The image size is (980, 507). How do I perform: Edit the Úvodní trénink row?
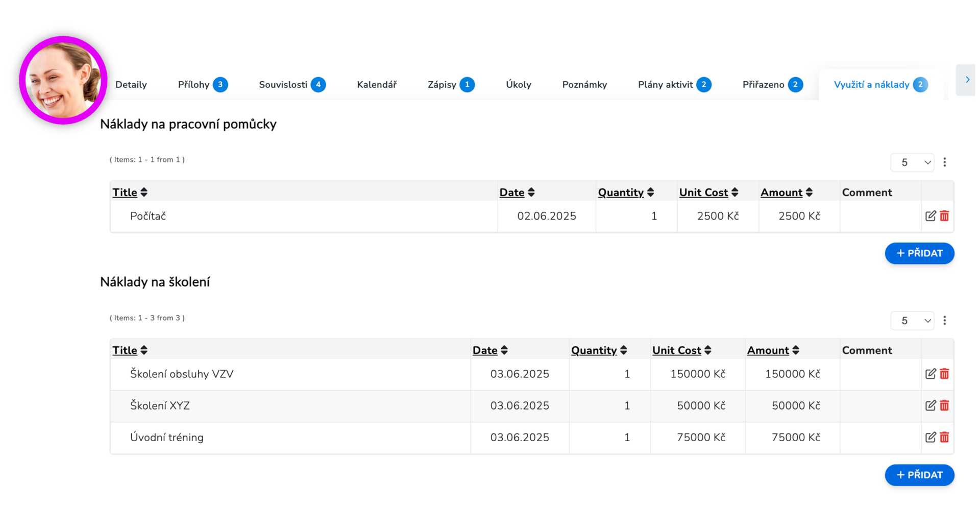tap(930, 437)
